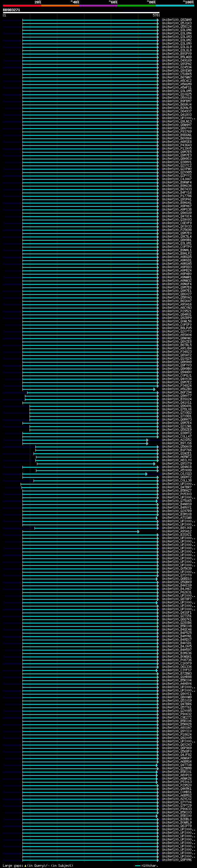This screenshot has width=197, height=868.
Task: Select the BB903271 query title
Action: [x=11, y=10]
